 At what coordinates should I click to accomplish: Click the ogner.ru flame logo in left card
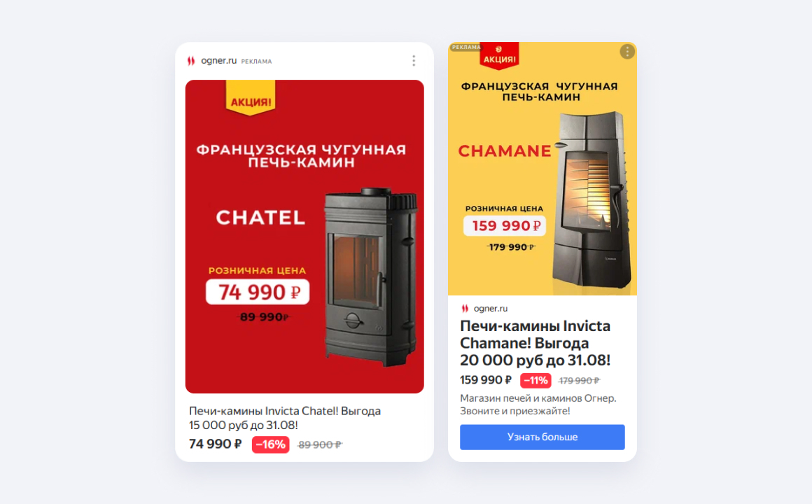[x=191, y=61]
